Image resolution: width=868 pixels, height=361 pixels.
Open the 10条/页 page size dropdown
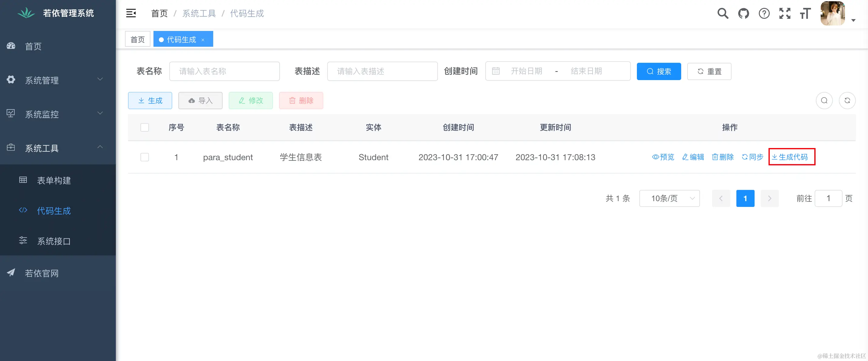click(669, 198)
